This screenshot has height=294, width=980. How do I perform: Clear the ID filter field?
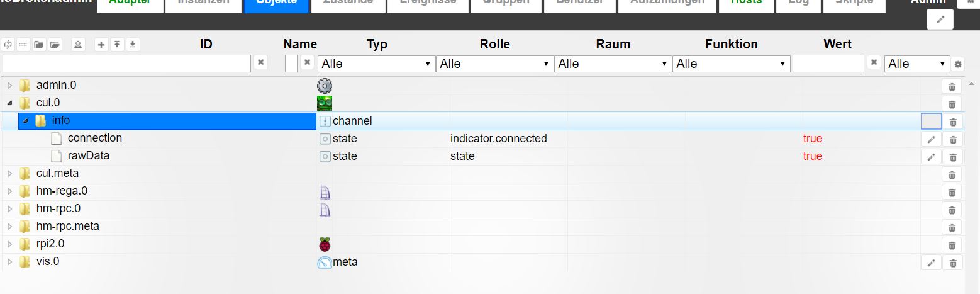coord(261,63)
